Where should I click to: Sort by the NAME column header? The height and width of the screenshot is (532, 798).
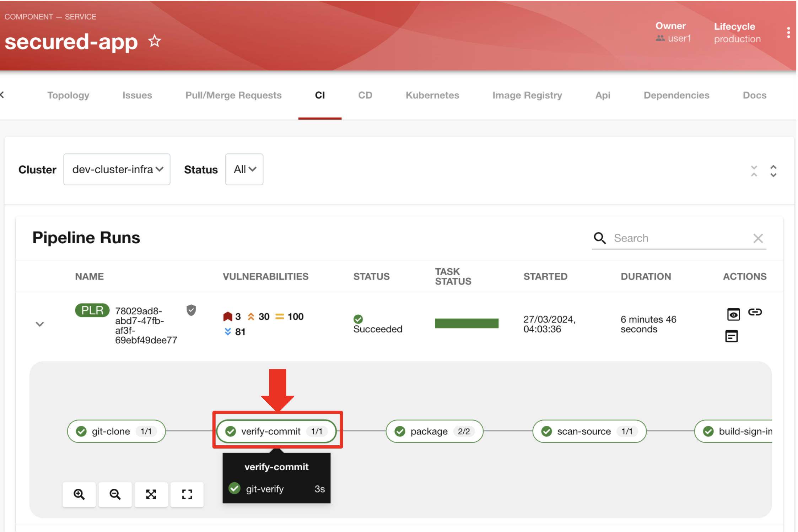[89, 276]
